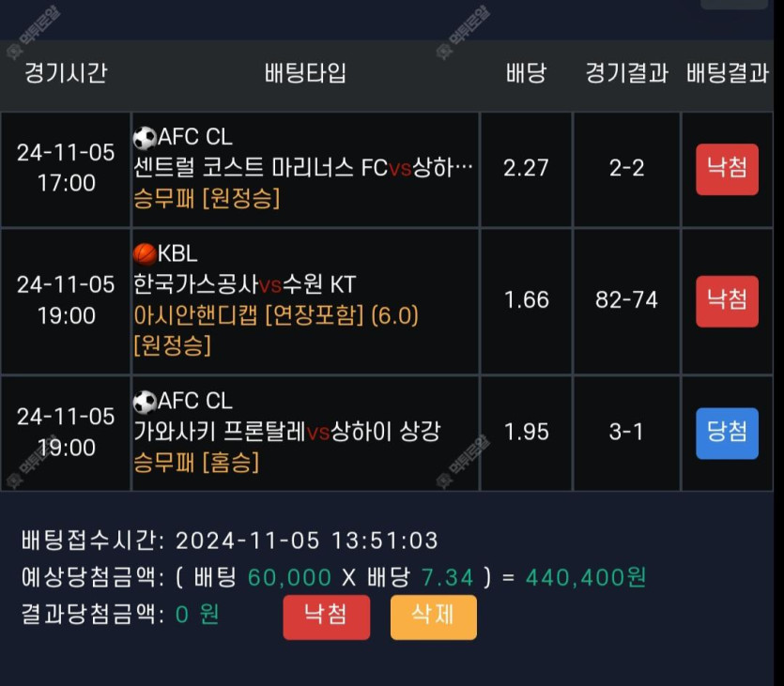The image size is (784, 686).
Task: Click soccer ball icon beside first AFC CL
Action: (145, 138)
